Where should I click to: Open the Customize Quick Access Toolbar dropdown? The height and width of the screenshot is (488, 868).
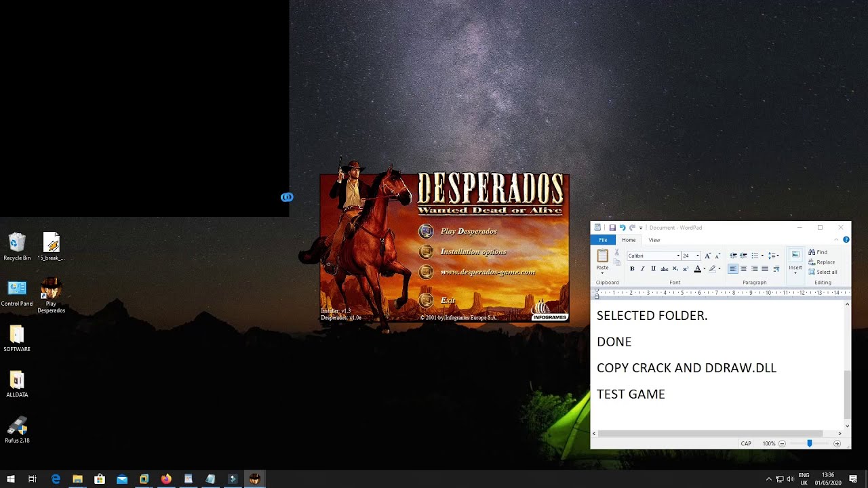click(x=641, y=228)
